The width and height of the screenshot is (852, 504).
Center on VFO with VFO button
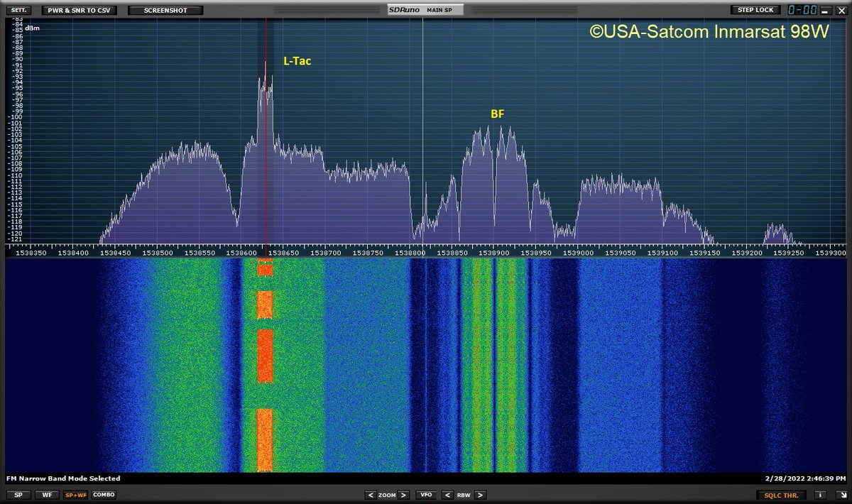pos(425,495)
